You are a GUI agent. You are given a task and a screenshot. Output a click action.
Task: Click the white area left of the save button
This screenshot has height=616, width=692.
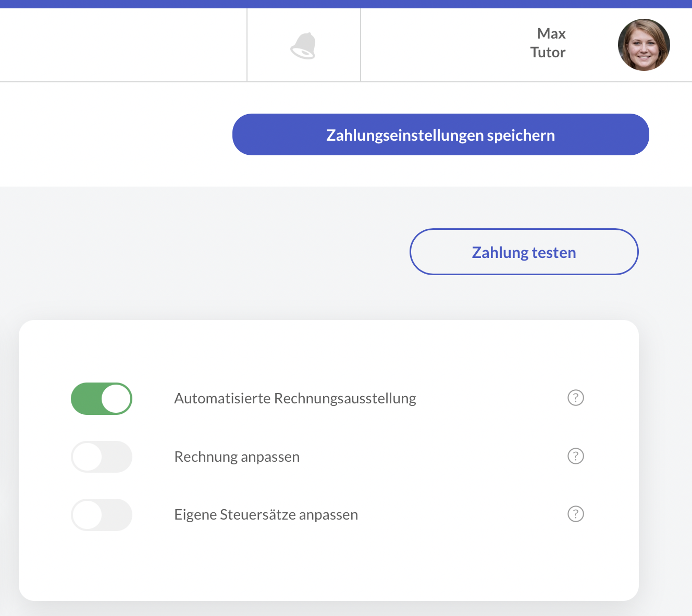[x=115, y=134]
